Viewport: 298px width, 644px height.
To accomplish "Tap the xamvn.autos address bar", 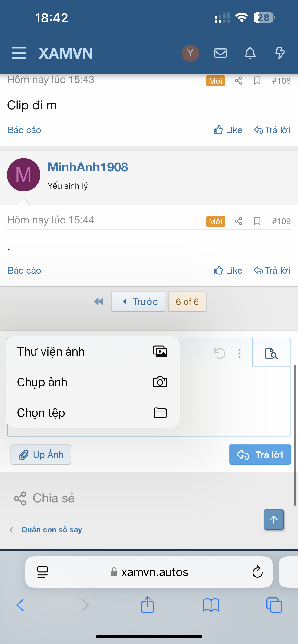I will pyautogui.click(x=155, y=572).
